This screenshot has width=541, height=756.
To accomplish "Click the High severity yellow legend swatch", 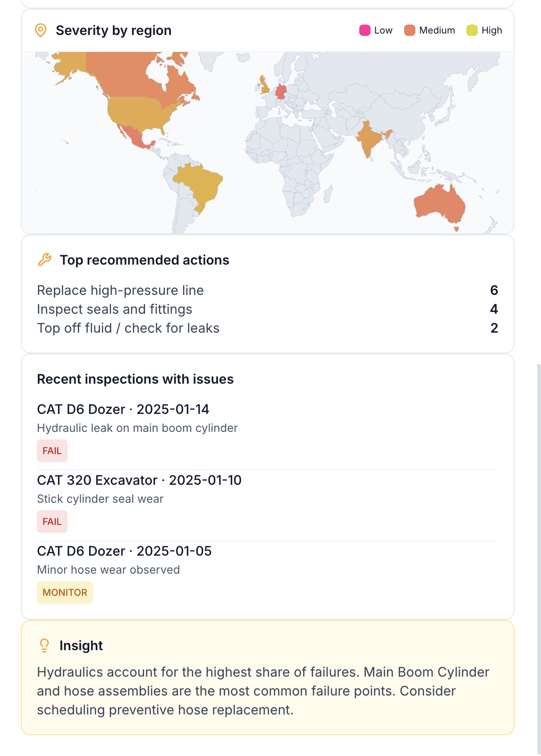I will tap(472, 31).
